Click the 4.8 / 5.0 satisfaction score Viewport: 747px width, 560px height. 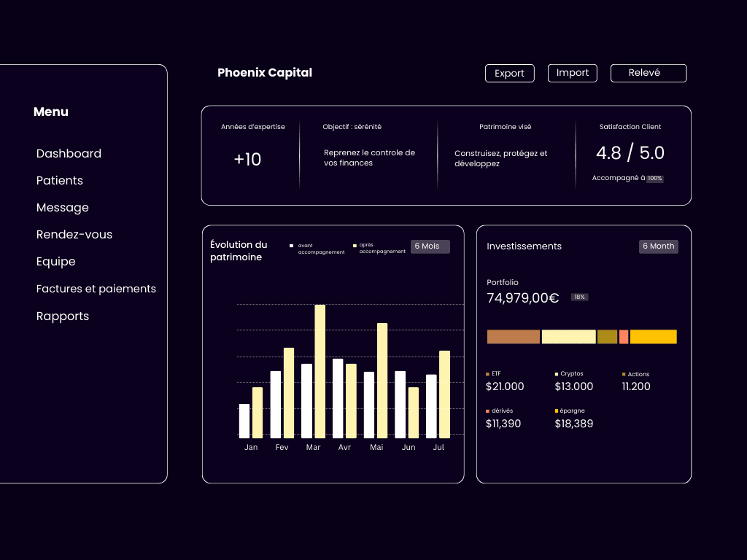630,153
